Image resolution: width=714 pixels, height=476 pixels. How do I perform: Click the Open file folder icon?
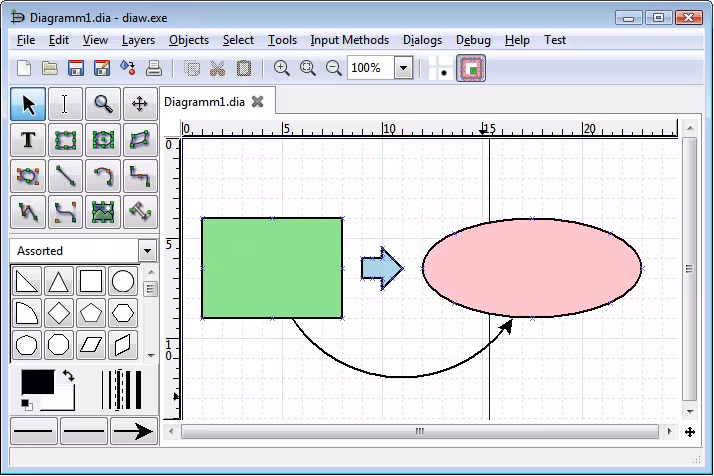click(50, 68)
